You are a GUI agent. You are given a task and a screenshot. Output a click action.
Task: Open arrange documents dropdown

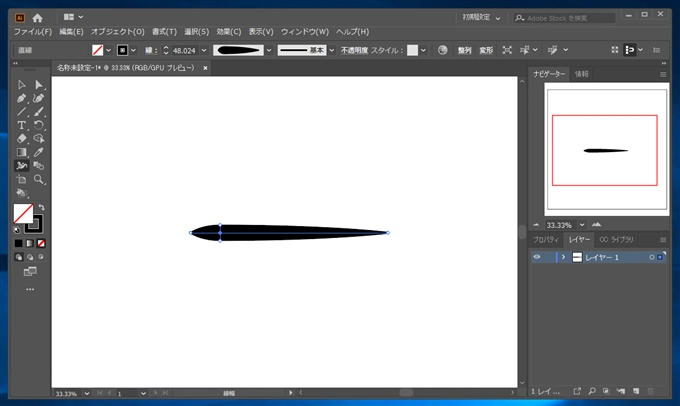pos(73,17)
